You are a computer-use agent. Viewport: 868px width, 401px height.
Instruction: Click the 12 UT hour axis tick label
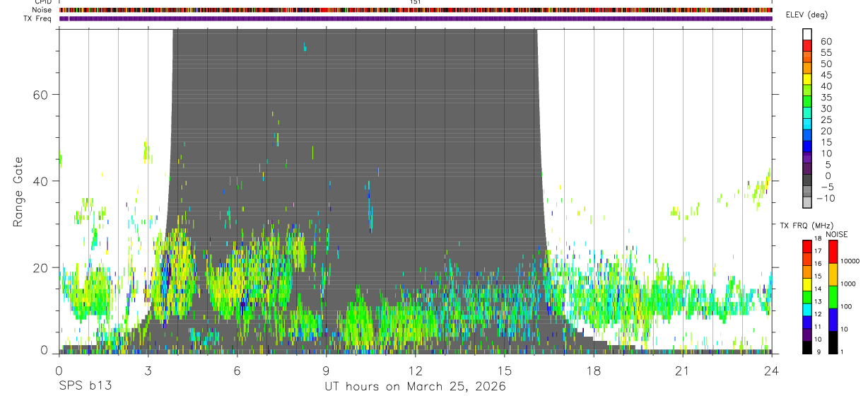coord(415,371)
